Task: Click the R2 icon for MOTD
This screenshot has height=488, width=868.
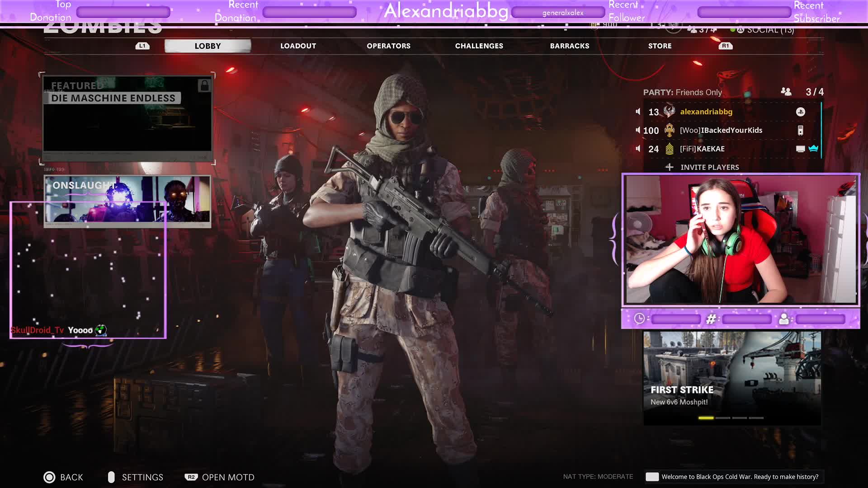Action: pyautogui.click(x=191, y=477)
